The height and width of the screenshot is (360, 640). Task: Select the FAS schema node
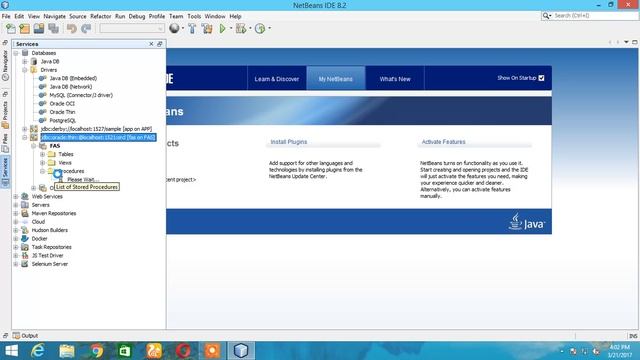coord(55,146)
